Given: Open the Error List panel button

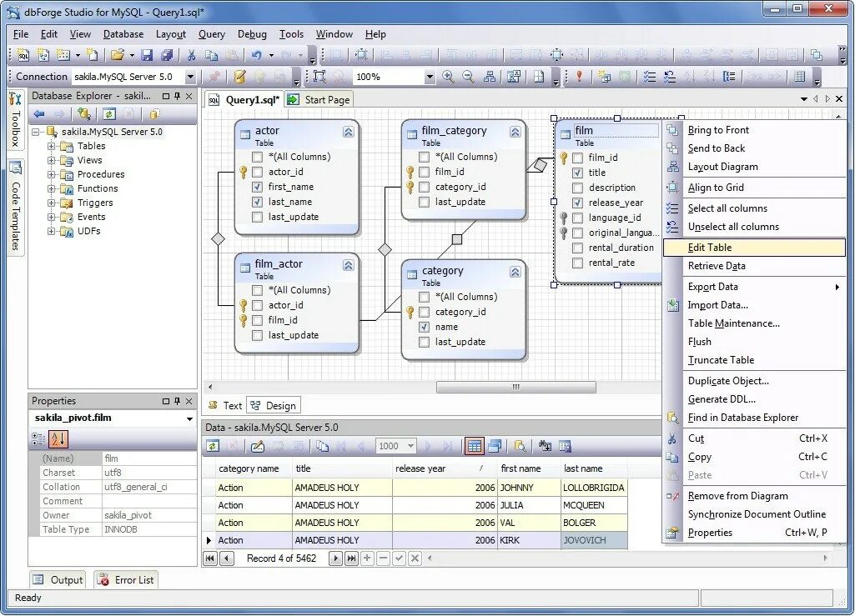Looking at the screenshot, I should (126, 580).
